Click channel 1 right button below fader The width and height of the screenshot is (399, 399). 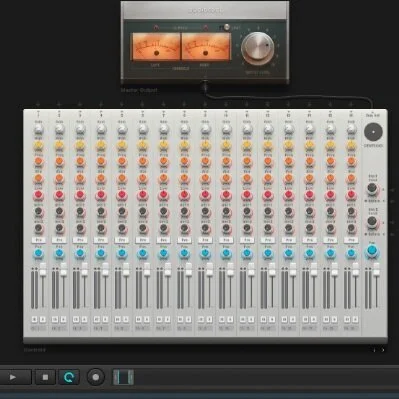(x=43, y=319)
